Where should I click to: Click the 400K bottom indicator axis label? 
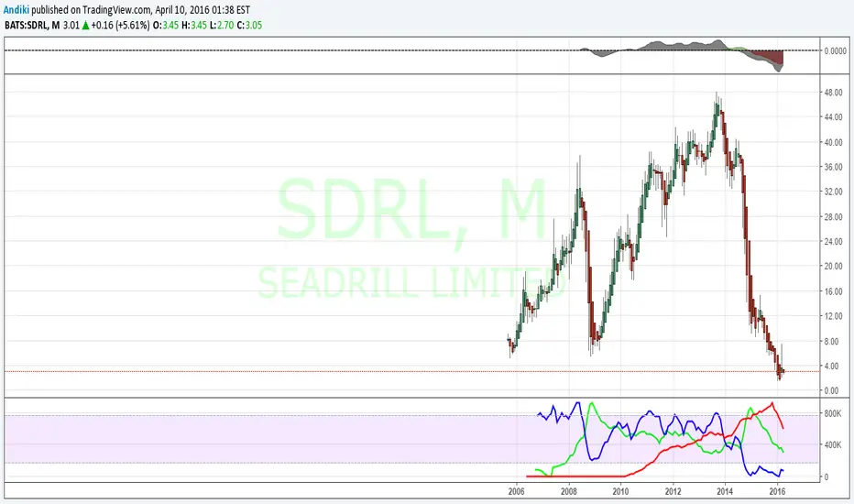[833, 445]
